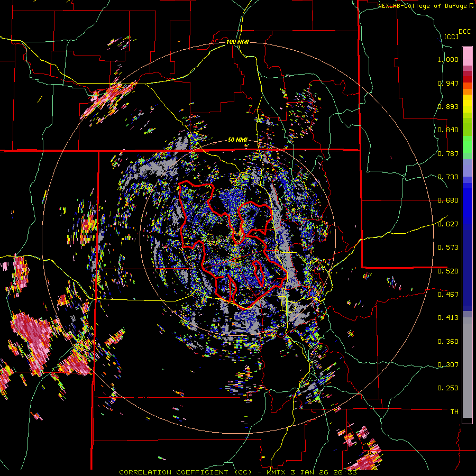Click the 50 NMI range ring label
476x476 pixels.
pyautogui.click(x=237, y=140)
